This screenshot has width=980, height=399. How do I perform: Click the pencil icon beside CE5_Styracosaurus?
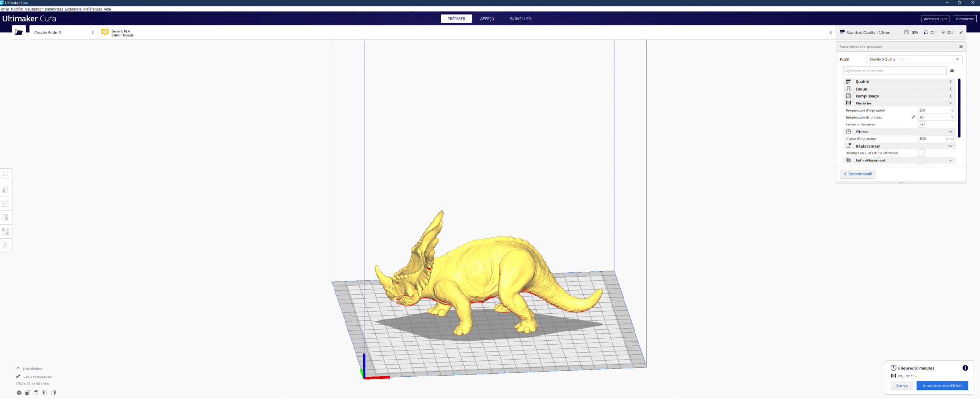click(18, 376)
